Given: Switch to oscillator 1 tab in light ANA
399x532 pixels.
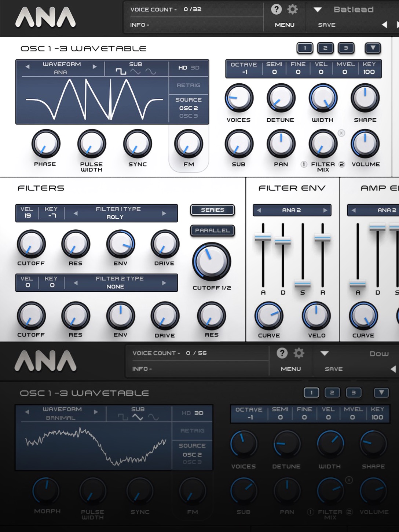Looking at the screenshot, I should (305, 48).
